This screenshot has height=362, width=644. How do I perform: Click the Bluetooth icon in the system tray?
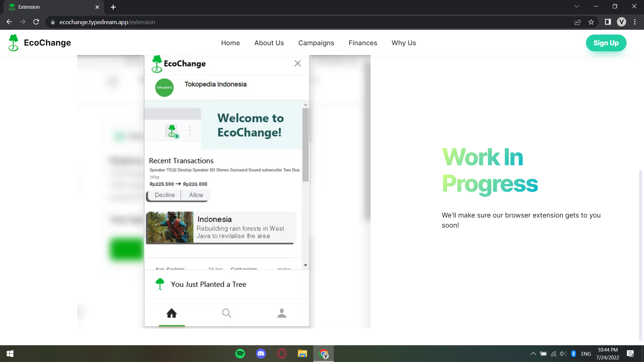click(574, 354)
